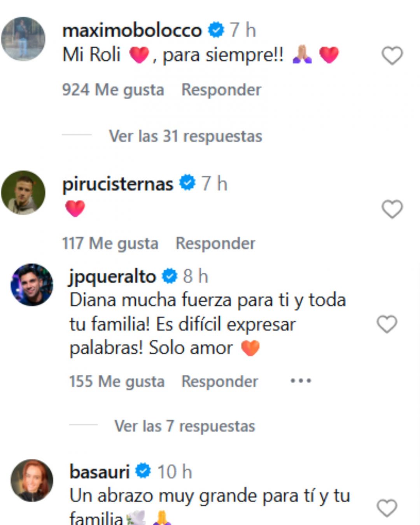Visit basauri's profile via username
This screenshot has width=420, height=525.
pyautogui.click(x=100, y=472)
